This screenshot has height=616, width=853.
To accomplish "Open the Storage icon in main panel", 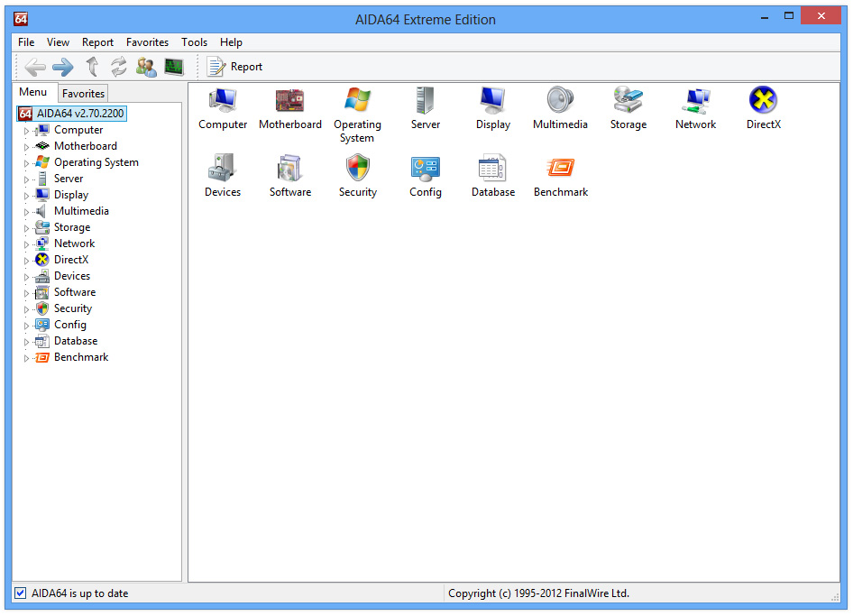I will pos(628,101).
